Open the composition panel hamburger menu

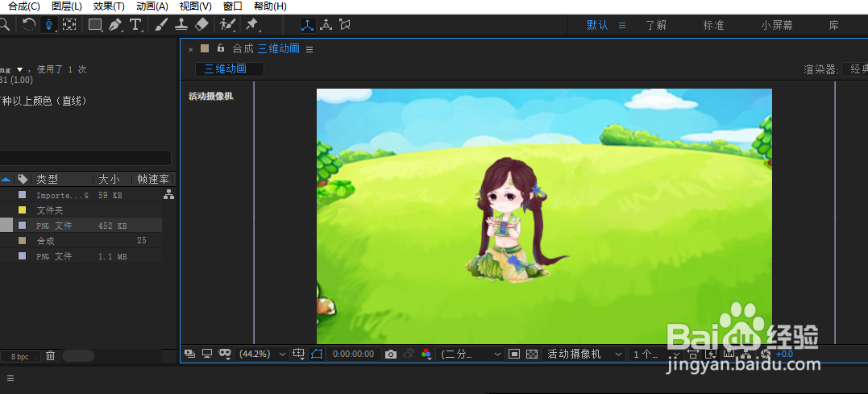coord(309,49)
